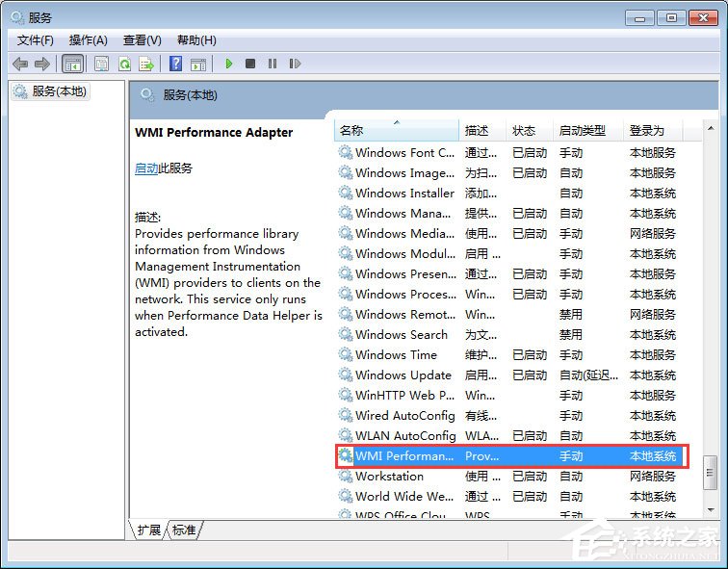Image resolution: width=728 pixels, height=569 pixels.
Task: Click the Stop Service square icon
Action: (x=250, y=64)
